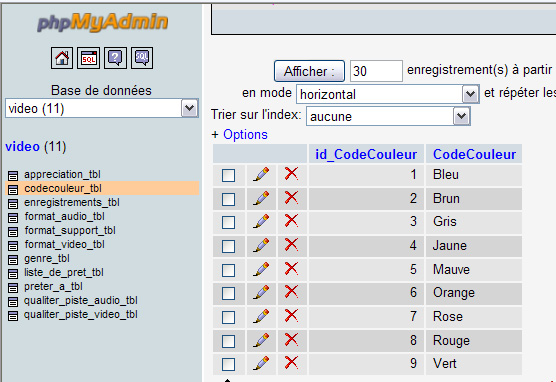The width and height of the screenshot is (556, 382).
Task: Tick the checkbox for row Brun
Action: point(228,199)
